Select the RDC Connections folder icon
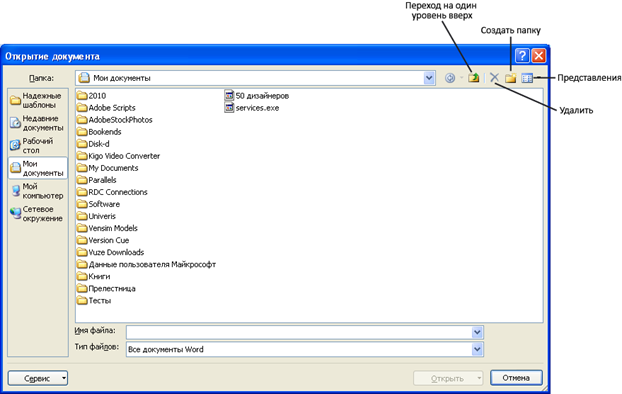 (x=82, y=192)
